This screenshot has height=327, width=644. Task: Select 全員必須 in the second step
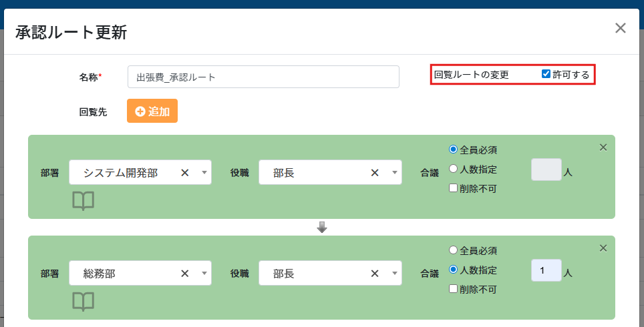coord(454,250)
